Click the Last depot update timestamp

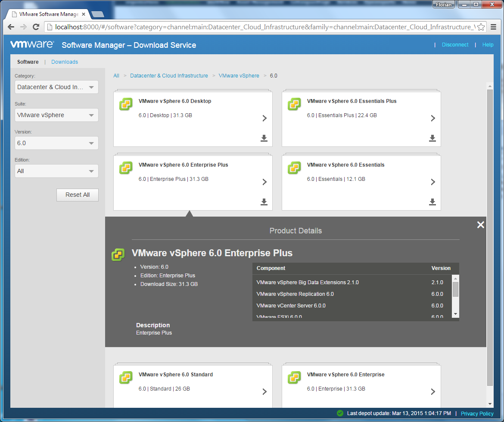pos(399,413)
